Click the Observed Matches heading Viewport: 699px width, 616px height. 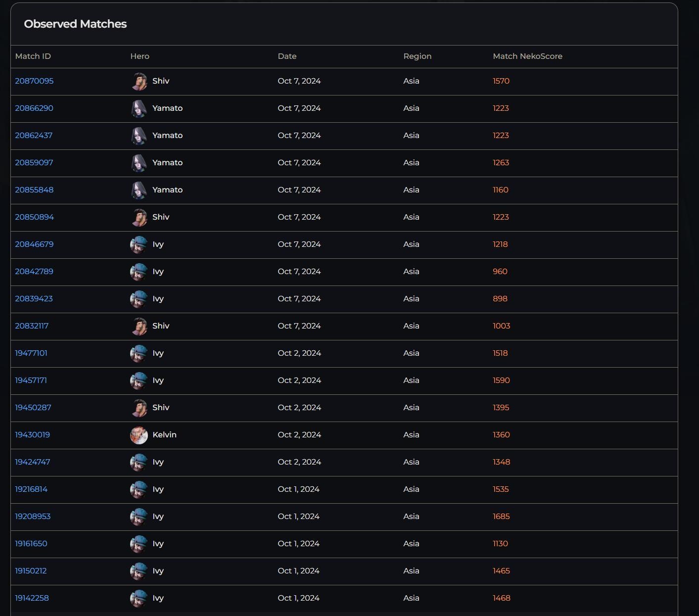[x=75, y=24]
